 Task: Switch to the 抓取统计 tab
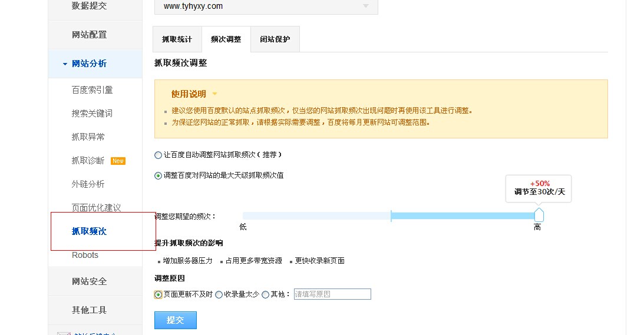point(177,39)
